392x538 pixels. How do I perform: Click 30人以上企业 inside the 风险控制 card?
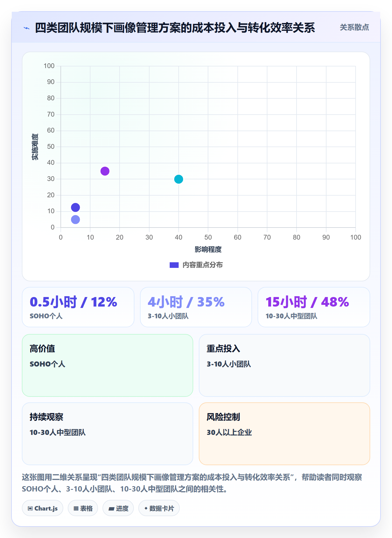click(x=229, y=432)
